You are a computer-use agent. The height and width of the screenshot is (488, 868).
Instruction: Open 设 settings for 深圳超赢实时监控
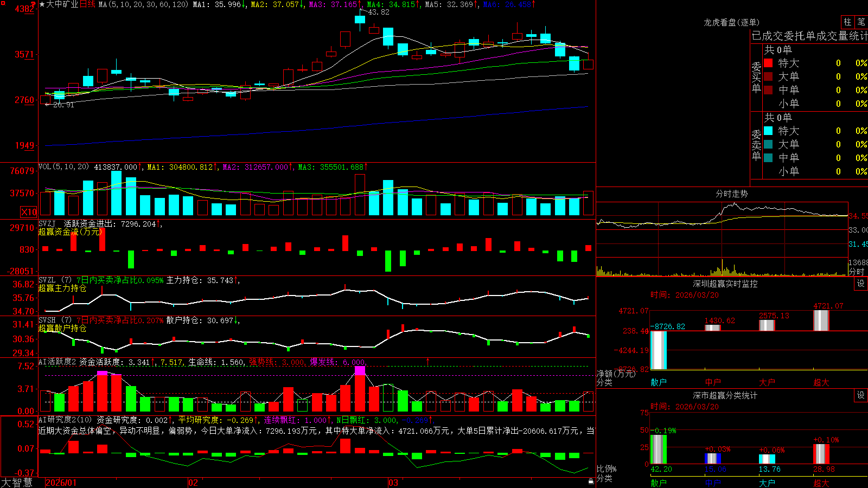click(x=861, y=284)
